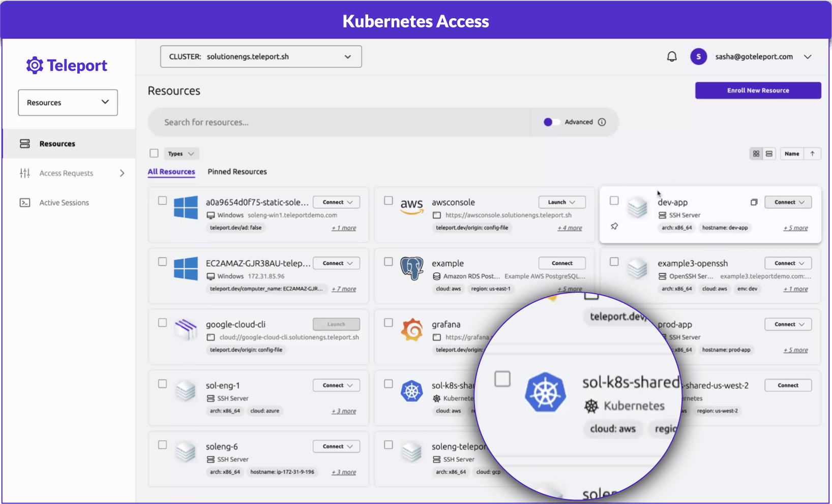Image resolution: width=832 pixels, height=504 pixels.
Task: Show +5 more labels for dev-app
Action: tap(796, 228)
